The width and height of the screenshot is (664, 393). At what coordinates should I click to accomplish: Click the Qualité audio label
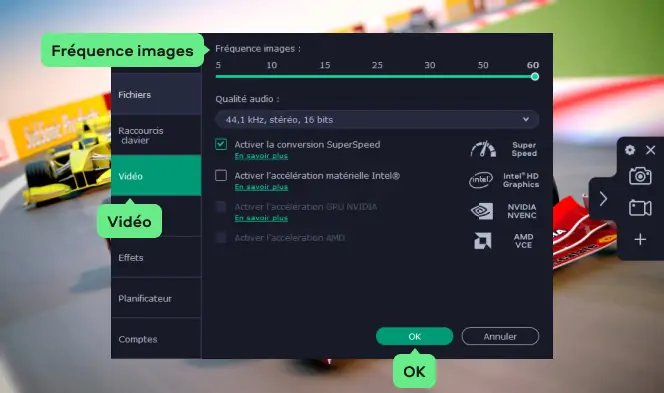tap(247, 99)
